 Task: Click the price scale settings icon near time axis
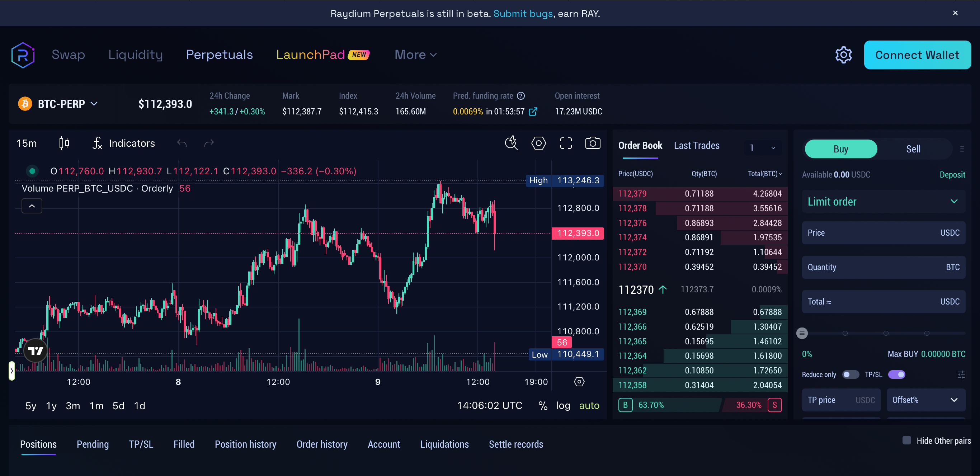click(579, 382)
